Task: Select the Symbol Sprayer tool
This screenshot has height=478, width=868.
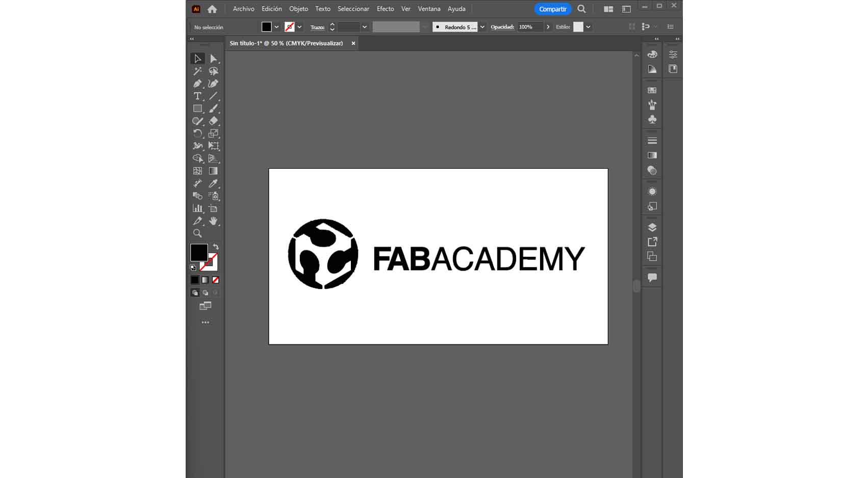Action: click(x=213, y=196)
